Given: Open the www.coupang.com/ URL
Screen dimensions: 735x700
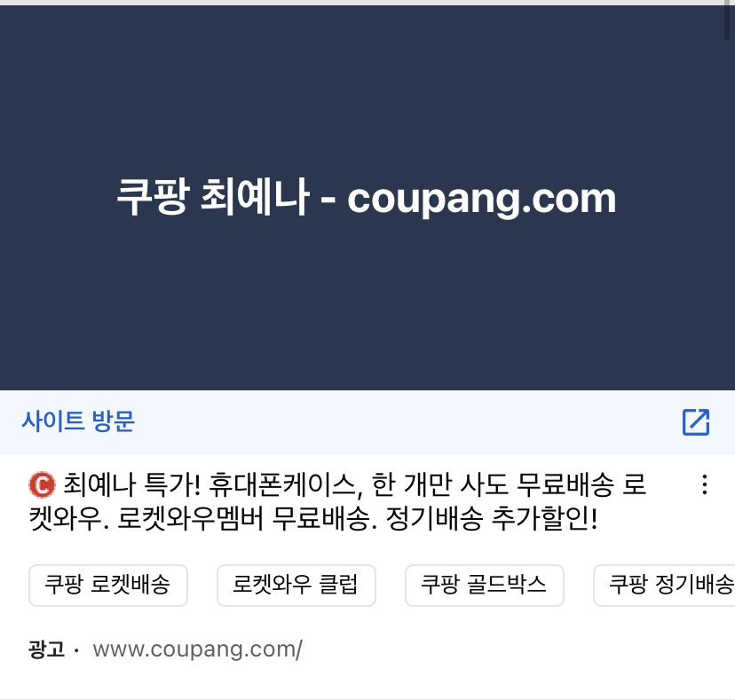Looking at the screenshot, I should (x=197, y=649).
